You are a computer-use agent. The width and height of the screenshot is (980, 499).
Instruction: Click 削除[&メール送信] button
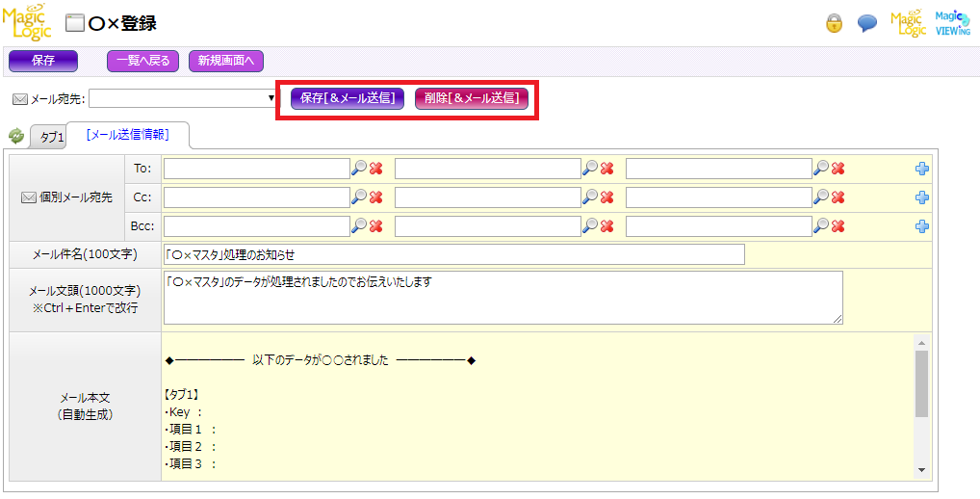click(471, 98)
